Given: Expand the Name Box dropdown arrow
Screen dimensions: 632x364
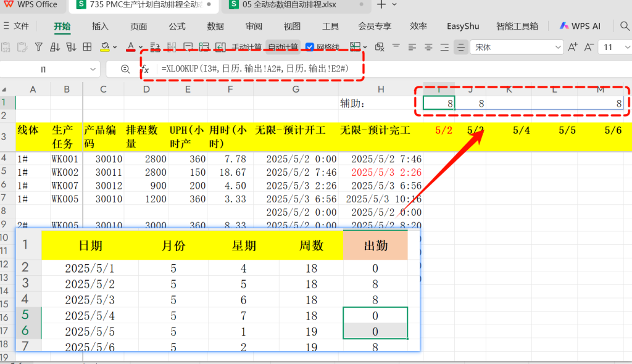Looking at the screenshot, I should [93, 69].
